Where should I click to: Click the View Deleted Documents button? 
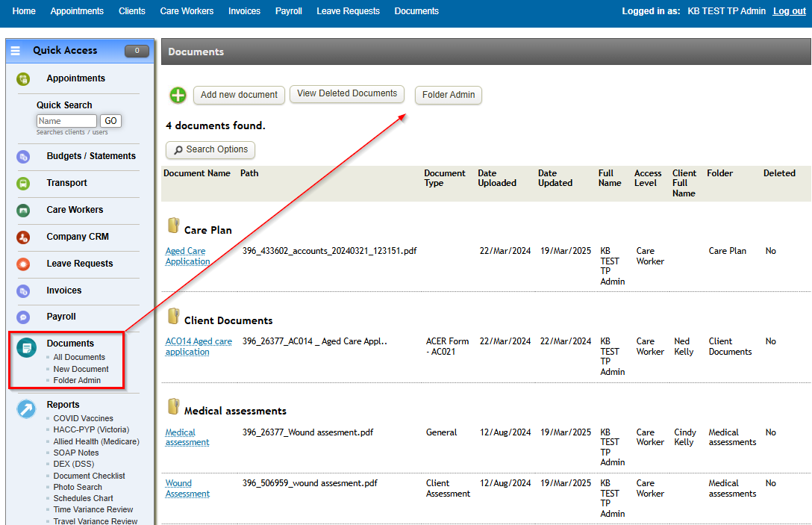pyautogui.click(x=346, y=94)
